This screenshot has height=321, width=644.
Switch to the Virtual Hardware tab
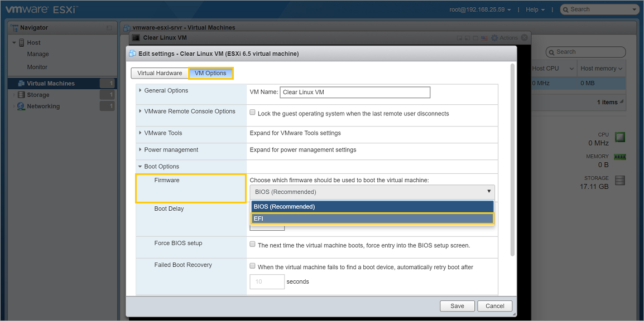[160, 73]
